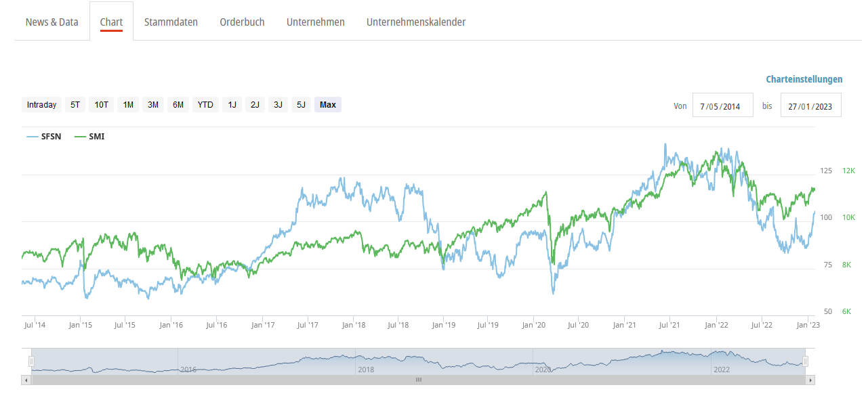Screen dimensions: 868x400
Task: Select the 3M chart period
Action: click(152, 104)
